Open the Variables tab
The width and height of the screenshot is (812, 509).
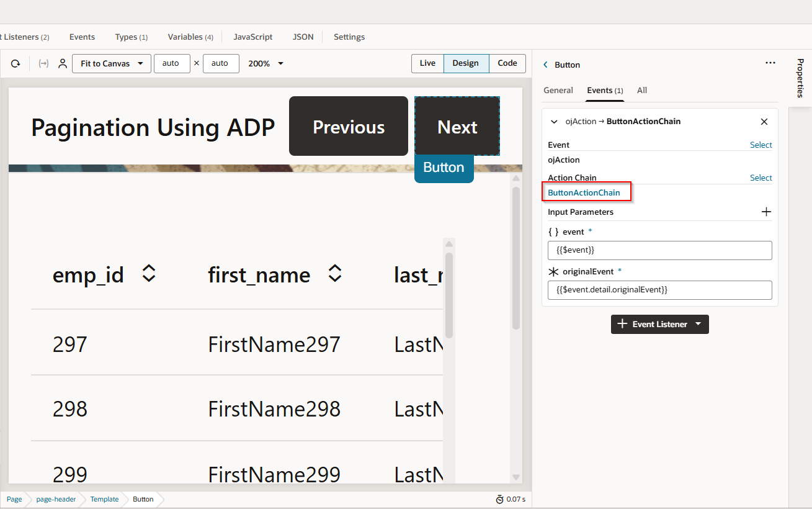click(190, 37)
